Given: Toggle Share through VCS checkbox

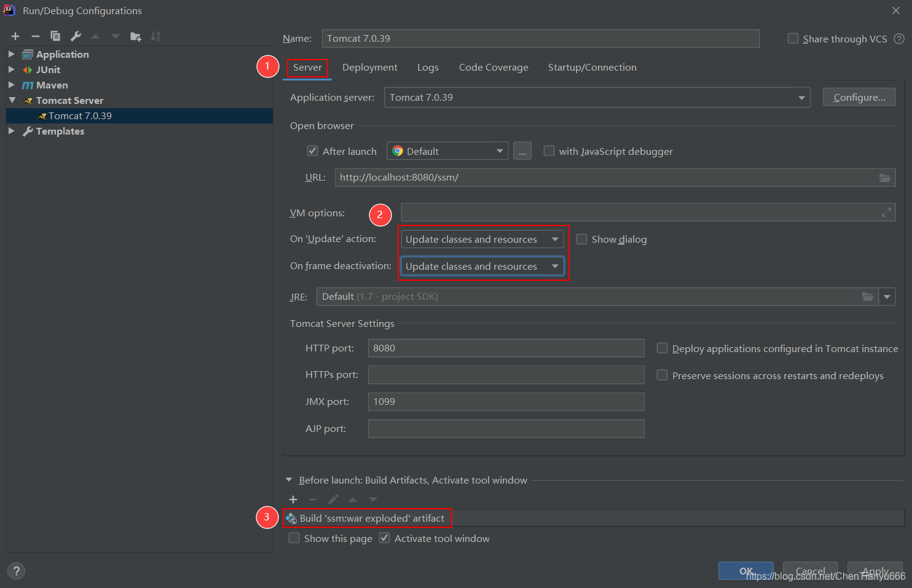Looking at the screenshot, I should [793, 39].
